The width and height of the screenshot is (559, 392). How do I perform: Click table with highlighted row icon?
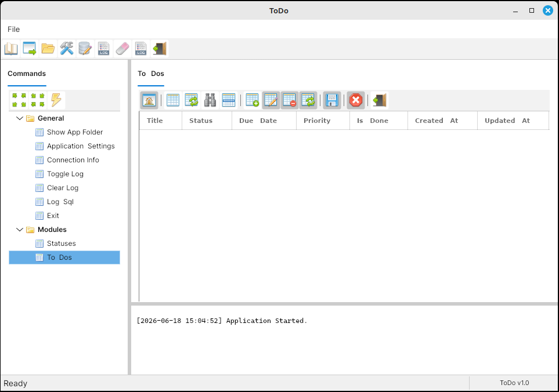[229, 100]
